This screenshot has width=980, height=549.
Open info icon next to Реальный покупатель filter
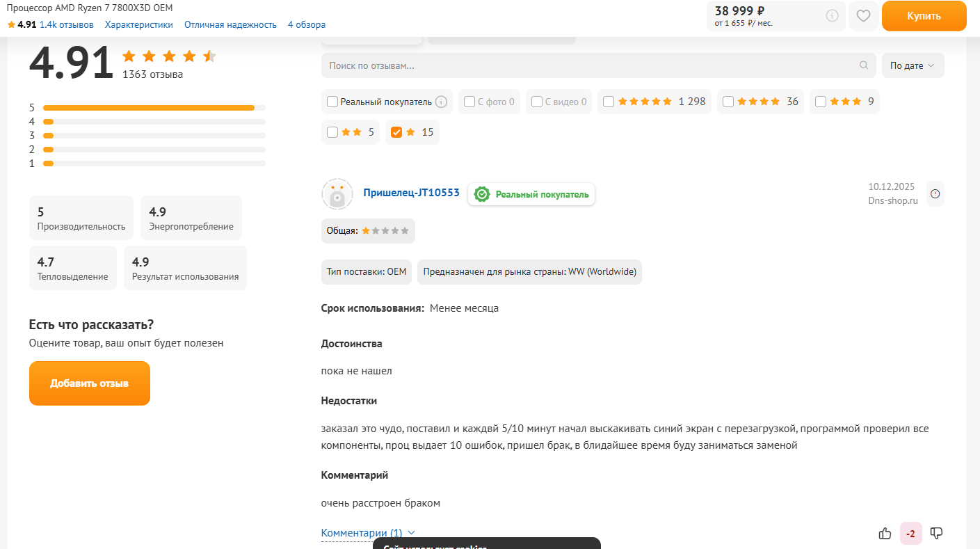pos(441,102)
